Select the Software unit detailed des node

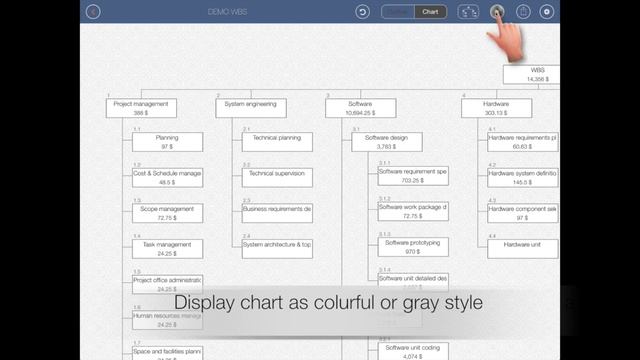[413, 282]
